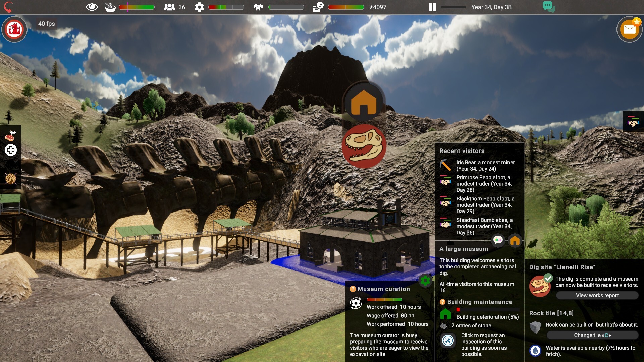Toggle the visitors speech bubble view below the list
The height and width of the screenshot is (362, 644).
coord(498,240)
